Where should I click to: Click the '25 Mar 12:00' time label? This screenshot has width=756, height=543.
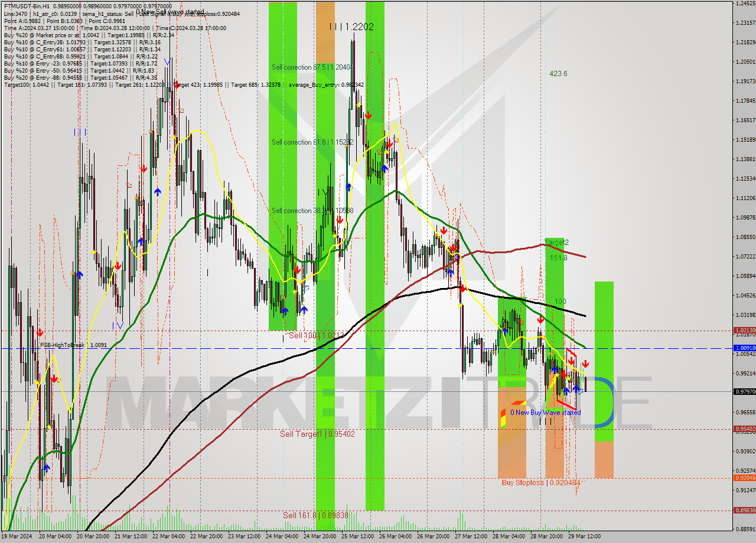(x=358, y=537)
